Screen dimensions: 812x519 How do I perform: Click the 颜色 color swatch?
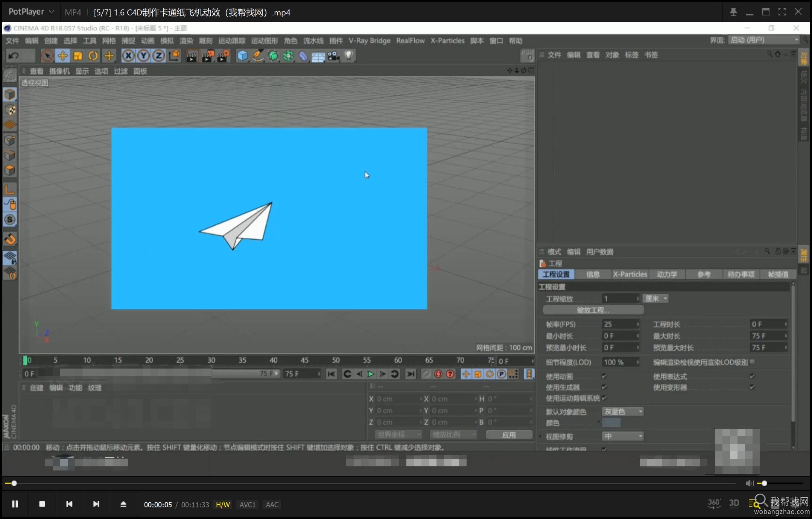(x=611, y=423)
